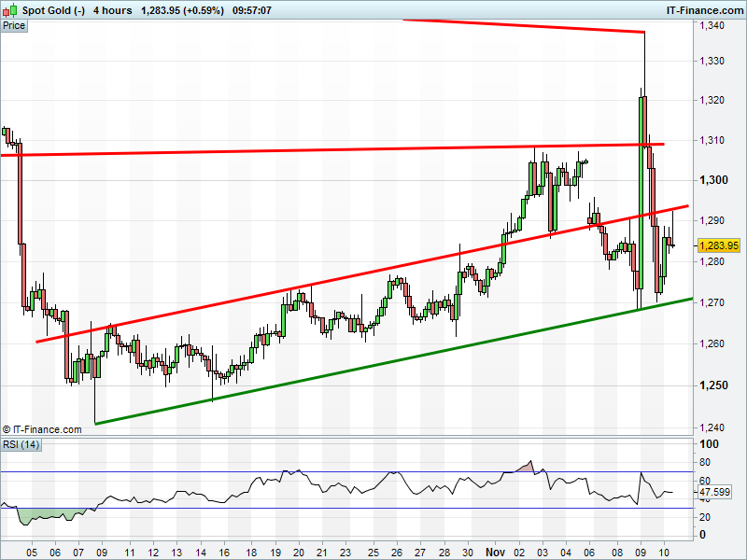Click the date label 26 on time axis
The image size is (747, 560).
click(x=397, y=553)
